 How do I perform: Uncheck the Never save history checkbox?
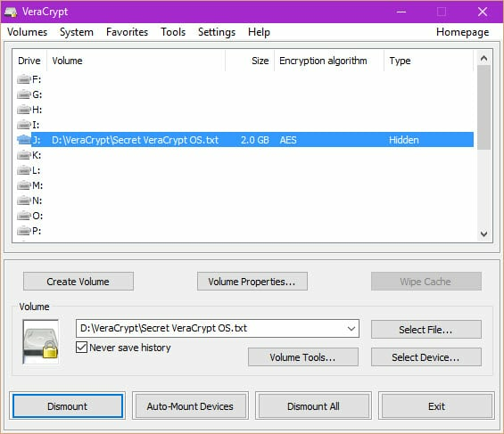pos(81,348)
